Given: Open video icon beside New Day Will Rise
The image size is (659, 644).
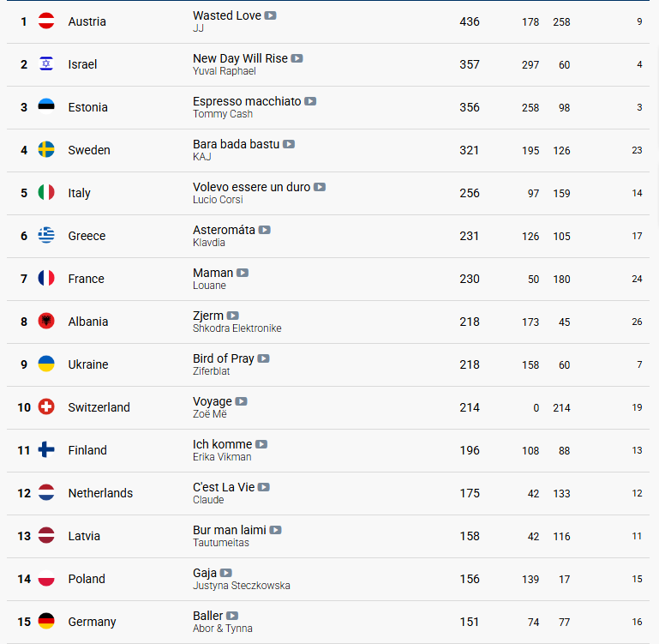Looking at the screenshot, I should (x=297, y=58).
